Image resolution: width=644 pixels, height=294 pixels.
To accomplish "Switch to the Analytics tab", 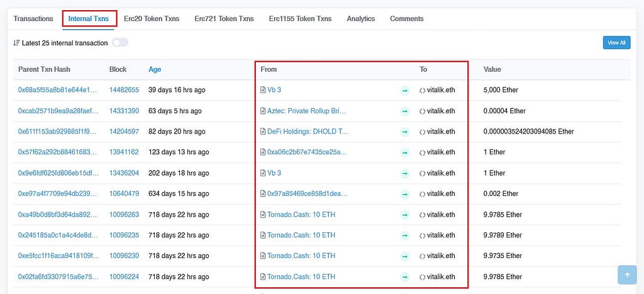I will tap(360, 18).
